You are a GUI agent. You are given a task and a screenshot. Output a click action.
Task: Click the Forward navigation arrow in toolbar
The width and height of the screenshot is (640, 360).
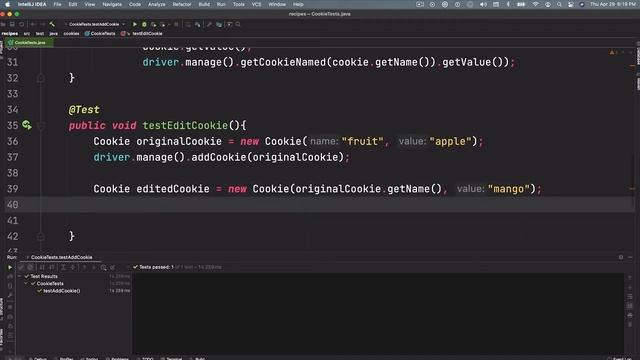click(x=42, y=24)
